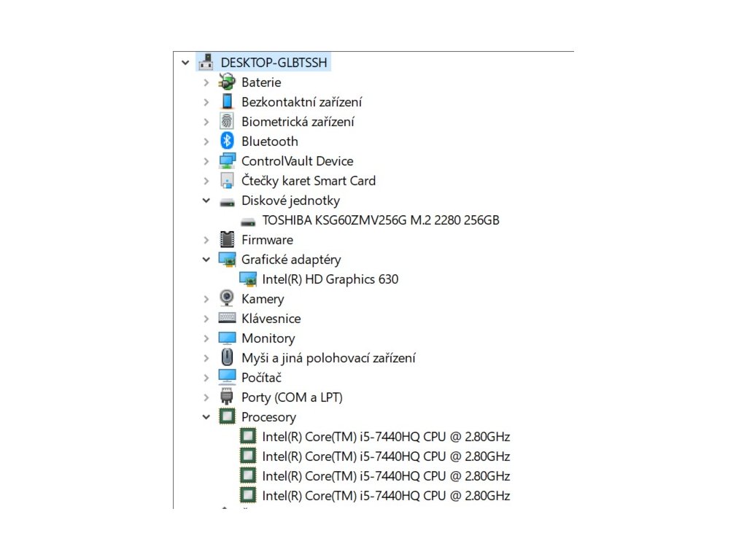This screenshot has height=560, width=747.
Task: Select the Porty (COM a LPT) label
Action: click(x=292, y=397)
